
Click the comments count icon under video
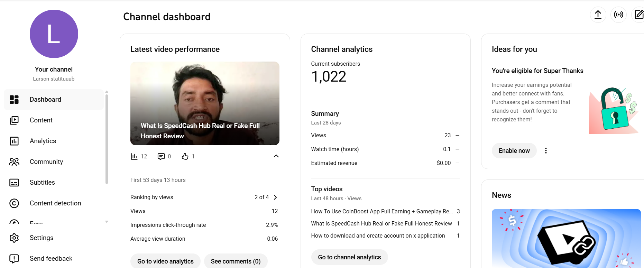[x=161, y=156]
